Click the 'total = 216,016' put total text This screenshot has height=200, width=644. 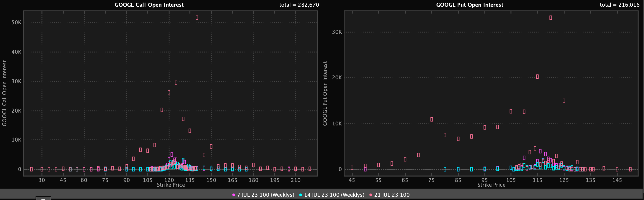620,5
